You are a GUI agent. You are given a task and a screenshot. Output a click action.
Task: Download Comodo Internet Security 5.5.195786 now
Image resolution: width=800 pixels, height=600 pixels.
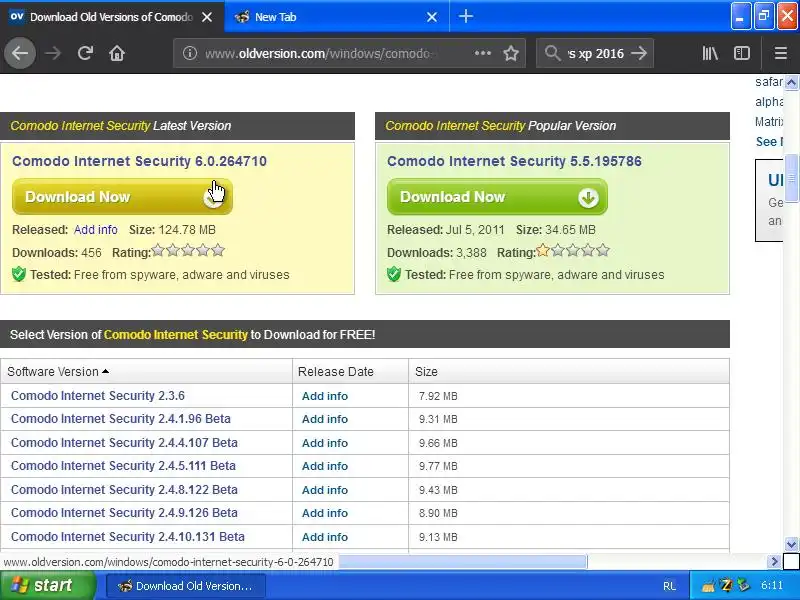[x=497, y=197]
